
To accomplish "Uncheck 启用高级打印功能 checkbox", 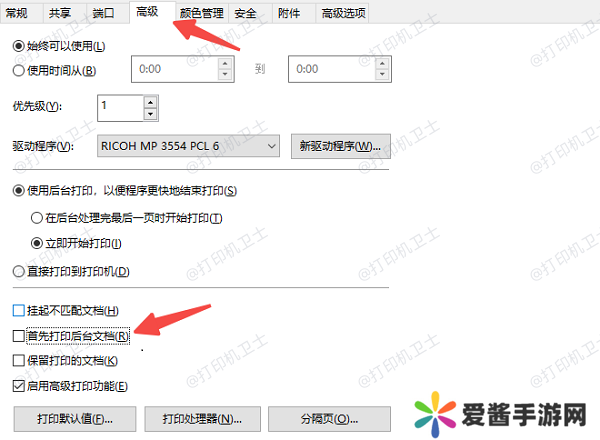I will click(18, 386).
